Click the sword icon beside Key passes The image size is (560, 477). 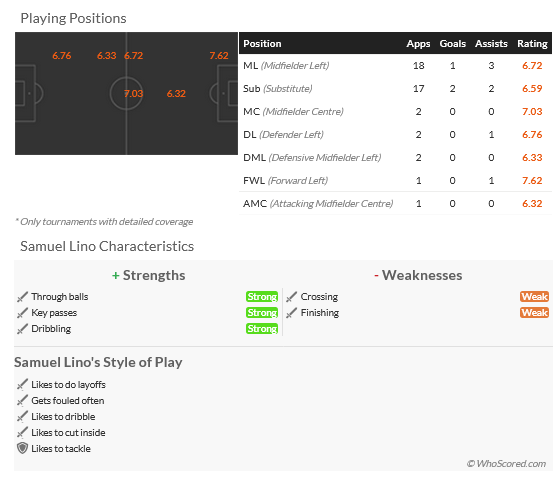click(22, 313)
